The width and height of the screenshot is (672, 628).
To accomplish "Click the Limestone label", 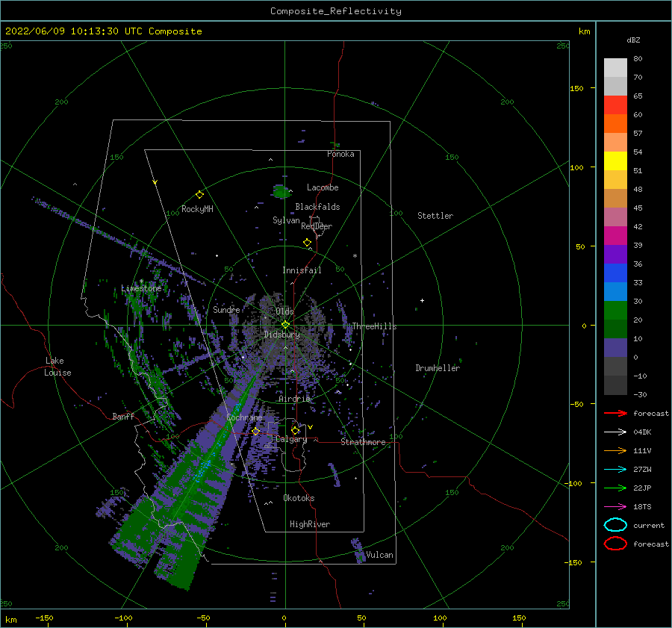I will click(x=141, y=288).
